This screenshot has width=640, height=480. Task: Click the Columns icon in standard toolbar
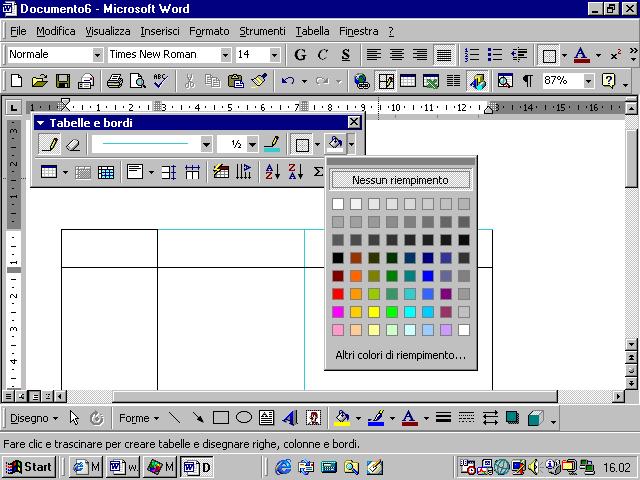(453, 81)
